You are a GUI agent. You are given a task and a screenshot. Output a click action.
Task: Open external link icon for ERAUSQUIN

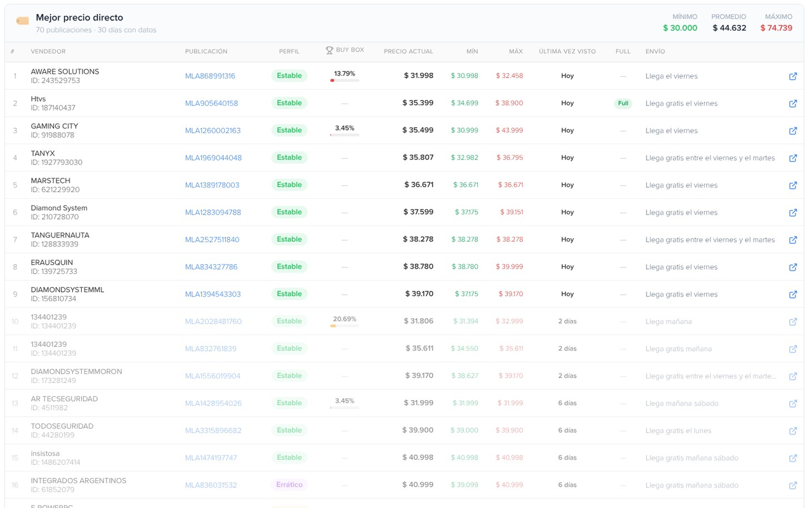click(x=793, y=267)
